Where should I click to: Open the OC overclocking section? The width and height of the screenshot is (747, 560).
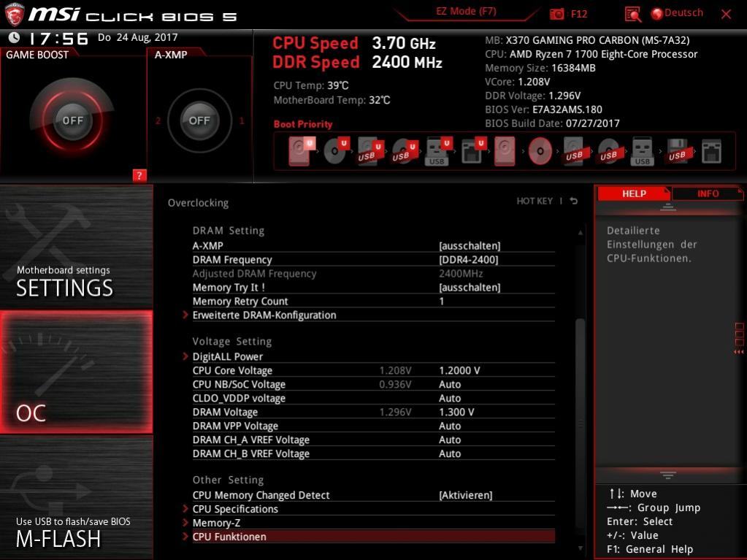76,372
